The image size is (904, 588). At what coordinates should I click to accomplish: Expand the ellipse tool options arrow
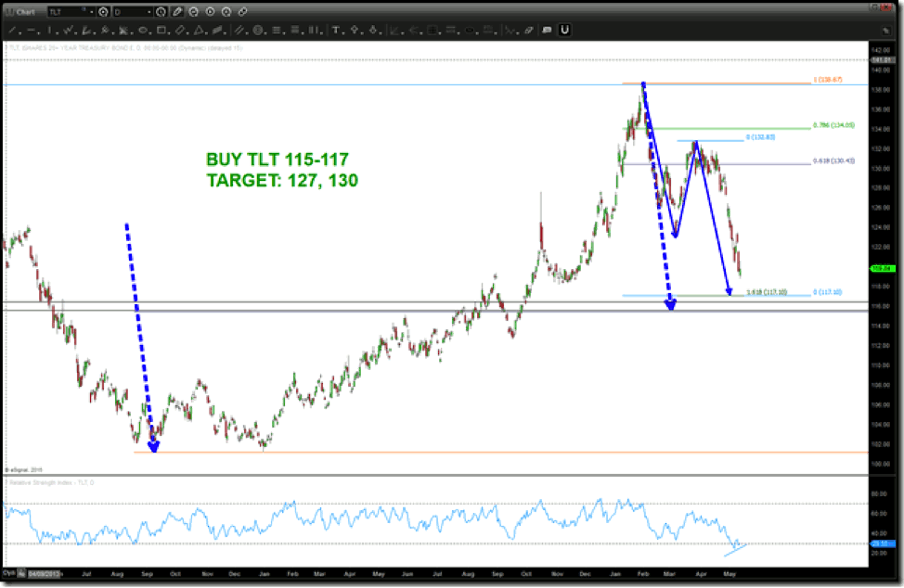pos(150,32)
